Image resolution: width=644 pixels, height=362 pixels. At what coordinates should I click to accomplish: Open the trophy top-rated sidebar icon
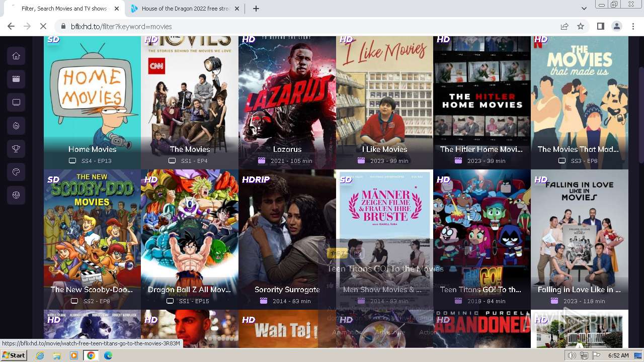pyautogui.click(x=16, y=149)
